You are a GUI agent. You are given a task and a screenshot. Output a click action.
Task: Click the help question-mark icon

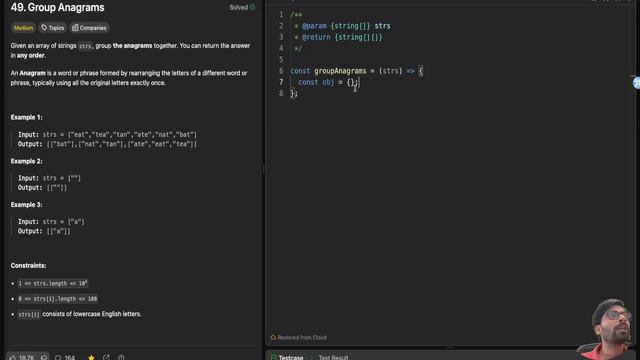(x=121, y=358)
